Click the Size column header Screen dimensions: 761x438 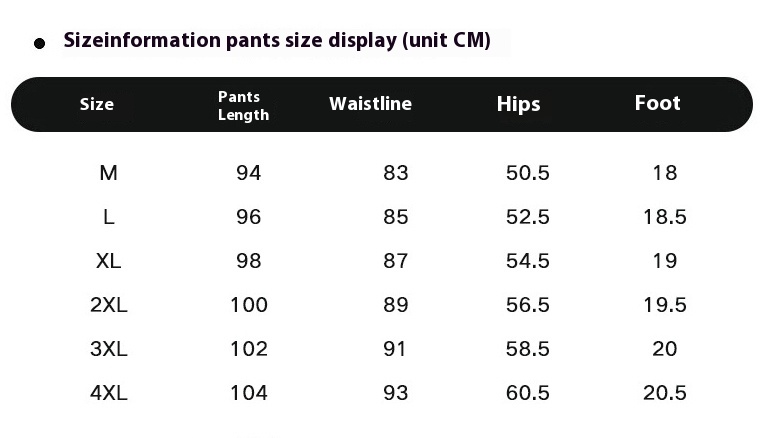click(x=97, y=104)
